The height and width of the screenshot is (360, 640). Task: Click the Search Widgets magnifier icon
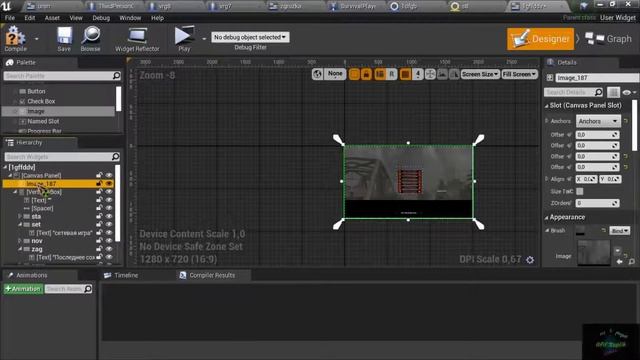tap(116, 156)
